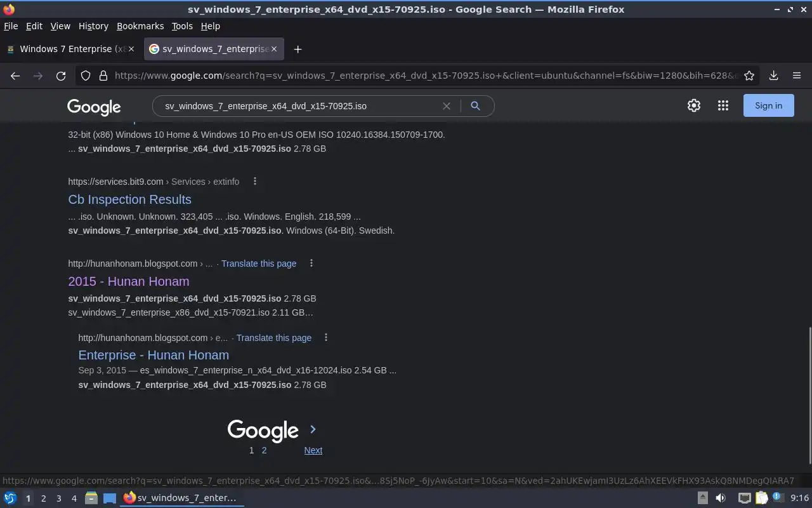Open the Bookmarks menu
This screenshot has width=812, height=508.
[140, 26]
